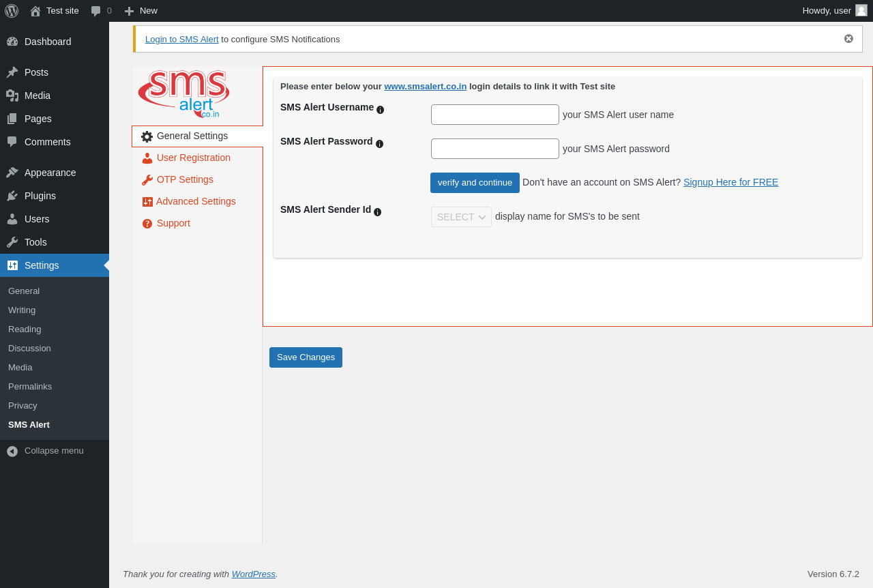Click Howdy, user account menu
This screenshot has width=873, height=588.
pos(835,11)
